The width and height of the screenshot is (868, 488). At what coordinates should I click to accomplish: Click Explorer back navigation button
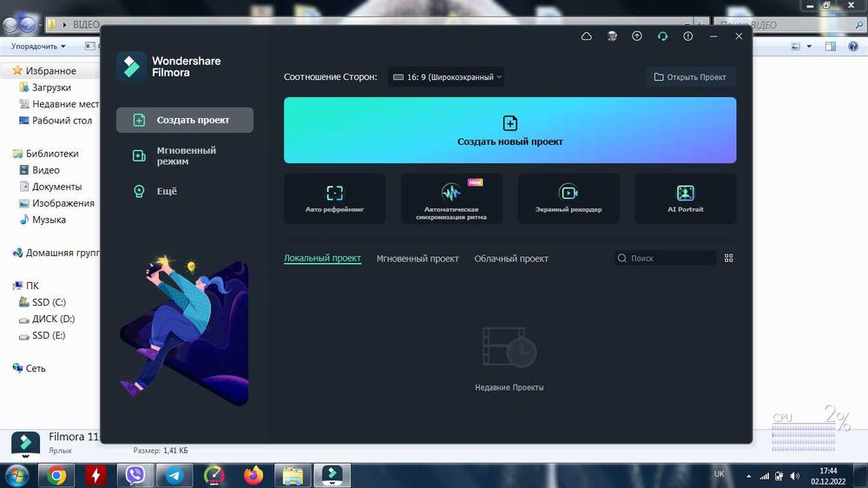(10, 25)
